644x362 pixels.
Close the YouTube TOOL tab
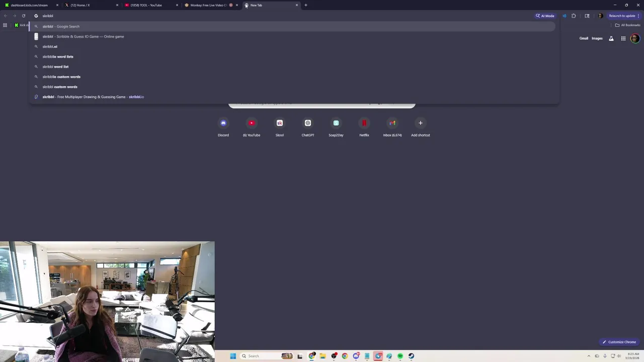point(177,5)
